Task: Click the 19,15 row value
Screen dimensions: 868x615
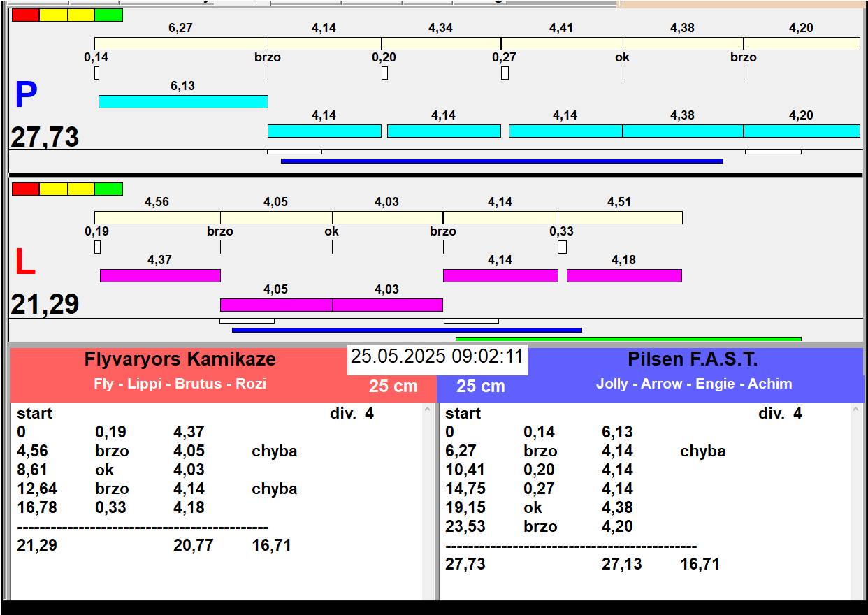Action: pos(465,507)
